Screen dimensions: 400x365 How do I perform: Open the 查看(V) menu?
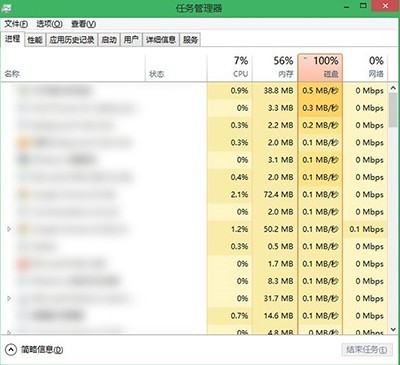pos(84,24)
